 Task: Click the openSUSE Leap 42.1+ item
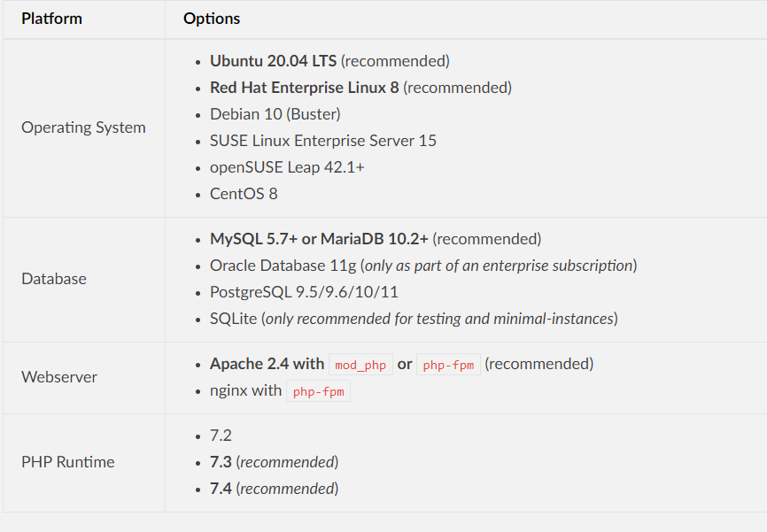(287, 167)
